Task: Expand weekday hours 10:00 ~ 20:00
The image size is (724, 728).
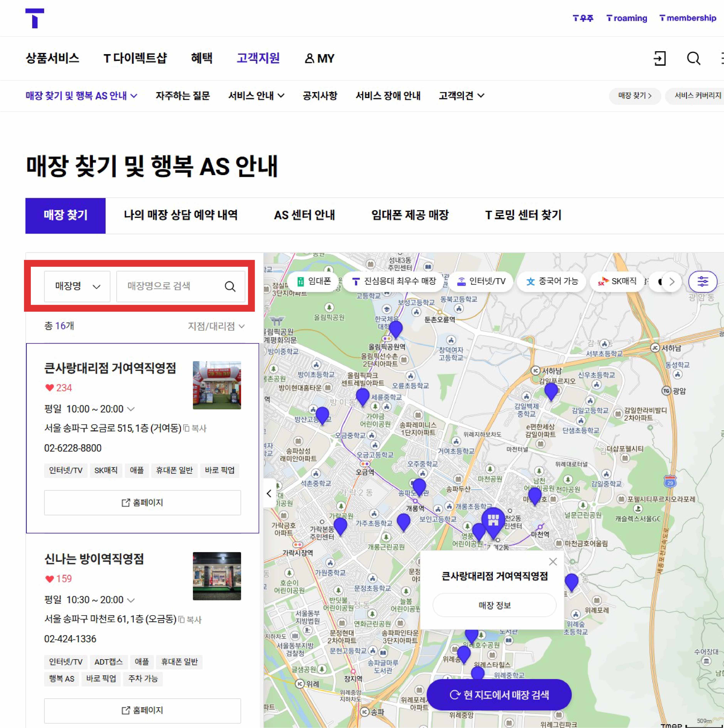Action: pos(131,409)
